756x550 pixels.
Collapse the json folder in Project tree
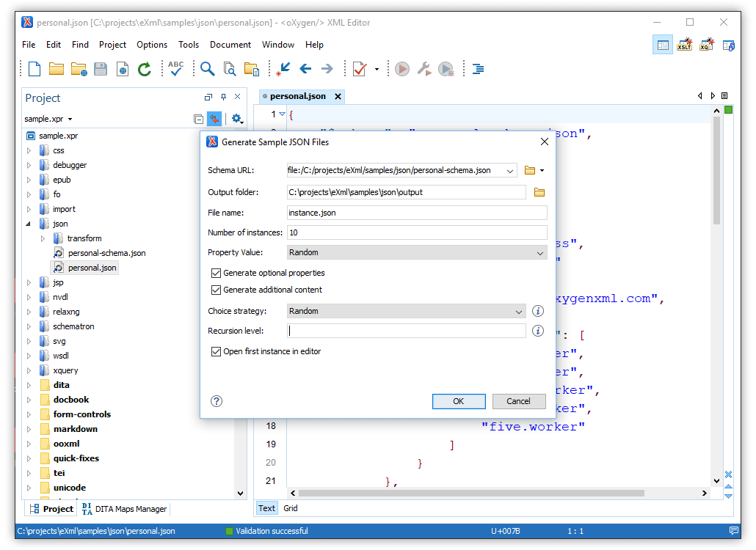pyautogui.click(x=29, y=224)
